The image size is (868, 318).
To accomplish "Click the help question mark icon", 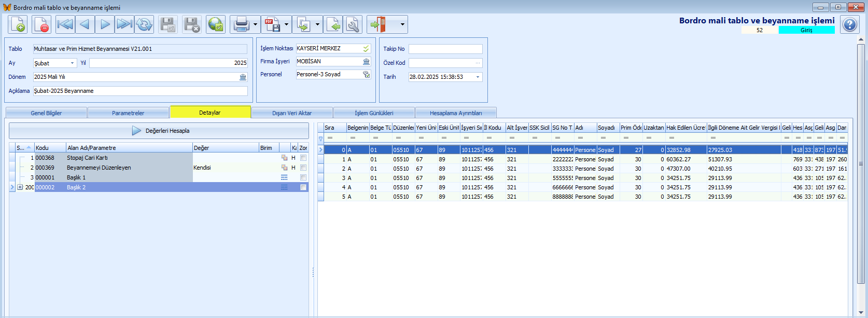I will tap(849, 24).
